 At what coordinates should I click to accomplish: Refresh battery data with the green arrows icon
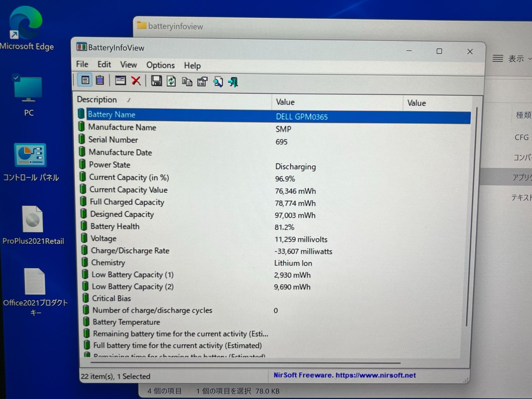171,81
